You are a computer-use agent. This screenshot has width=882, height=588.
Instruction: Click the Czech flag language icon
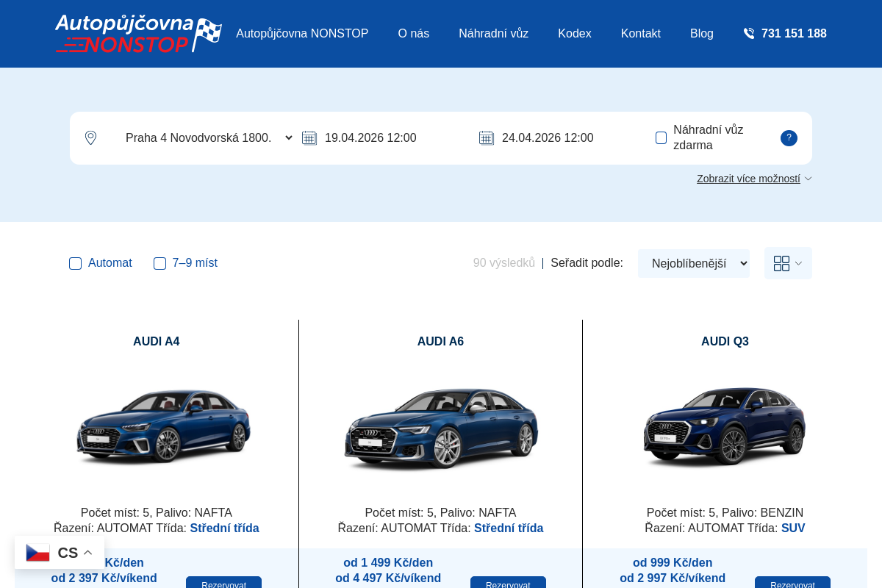tap(37, 553)
